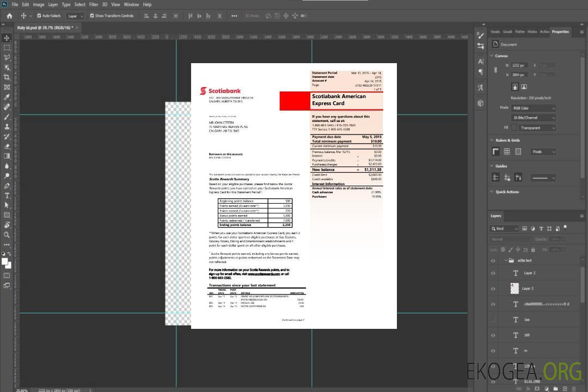Image resolution: width=588 pixels, height=392 pixels.
Task: Uncheck the Auto-Select checkbox
Action: pos(39,16)
